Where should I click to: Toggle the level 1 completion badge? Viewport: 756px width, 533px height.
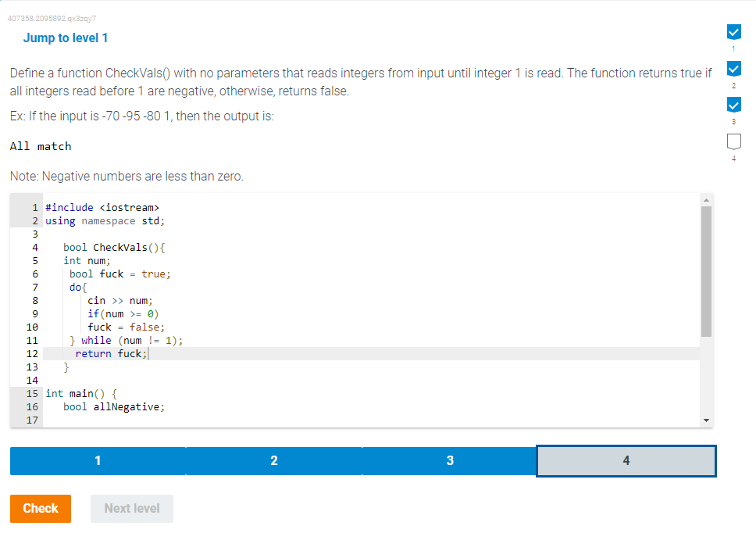[733, 32]
